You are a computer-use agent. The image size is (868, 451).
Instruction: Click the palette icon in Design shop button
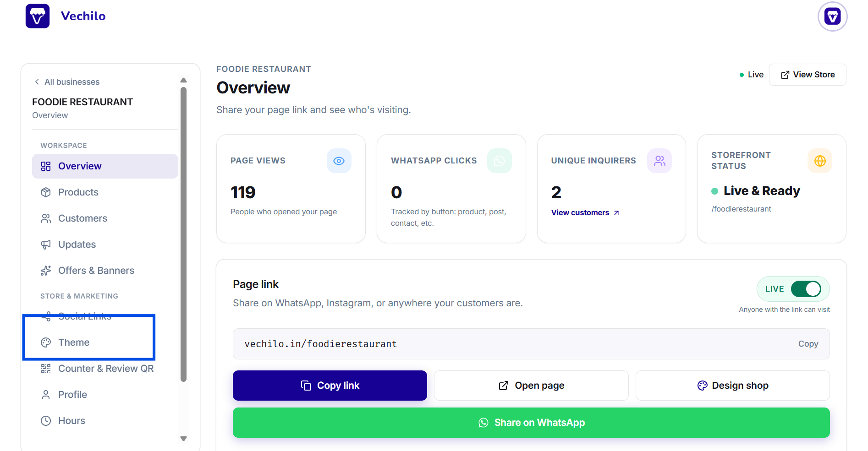pyautogui.click(x=702, y=386)
